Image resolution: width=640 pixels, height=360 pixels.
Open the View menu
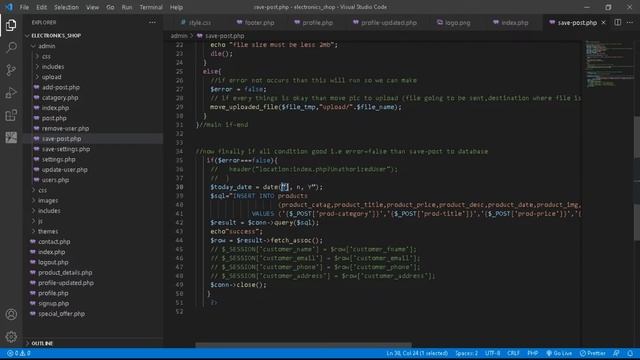93,7
